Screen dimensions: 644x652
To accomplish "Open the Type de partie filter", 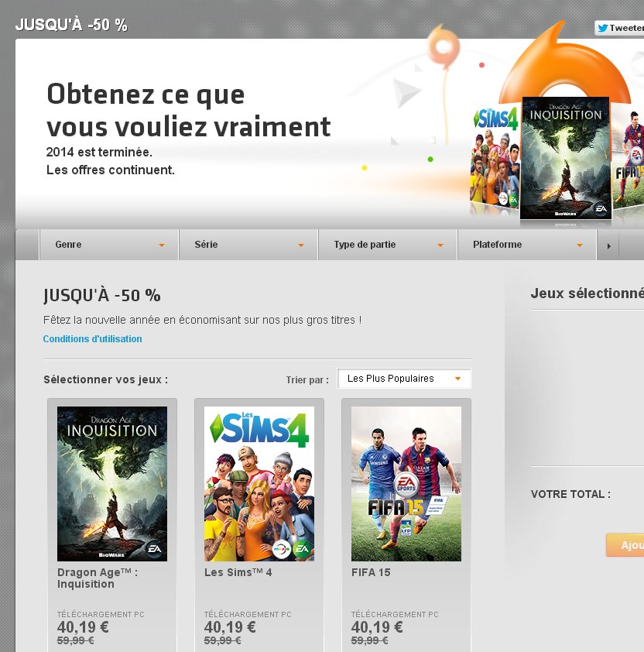I will (x=388, y=245).
